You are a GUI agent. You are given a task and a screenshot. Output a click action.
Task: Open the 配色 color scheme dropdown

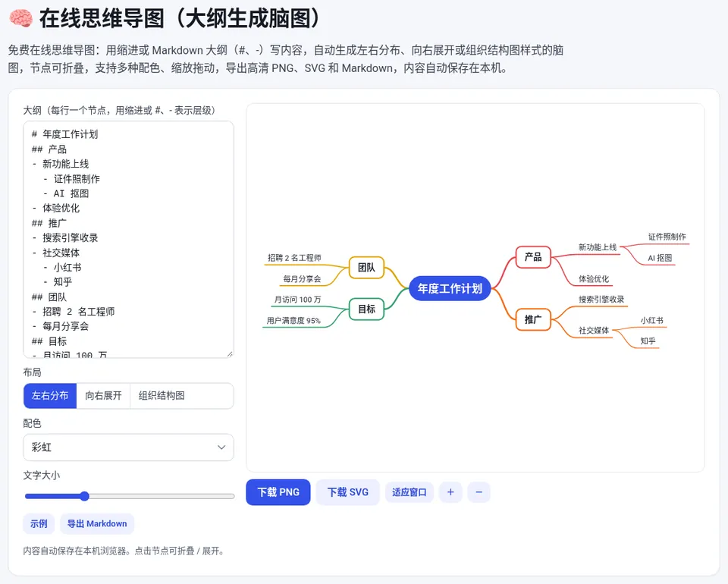(x=129, y=447)
